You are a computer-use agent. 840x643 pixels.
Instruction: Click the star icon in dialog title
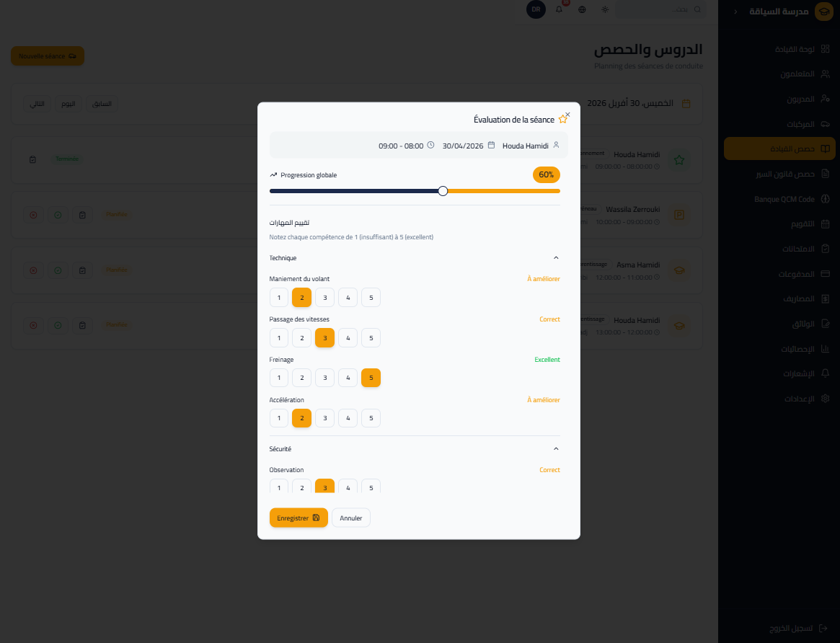tap(562, 120)
